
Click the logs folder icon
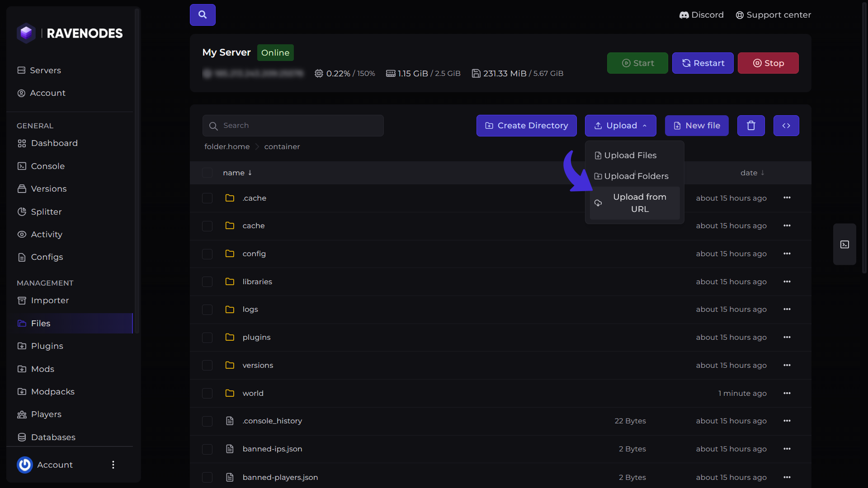coord(230,310)
